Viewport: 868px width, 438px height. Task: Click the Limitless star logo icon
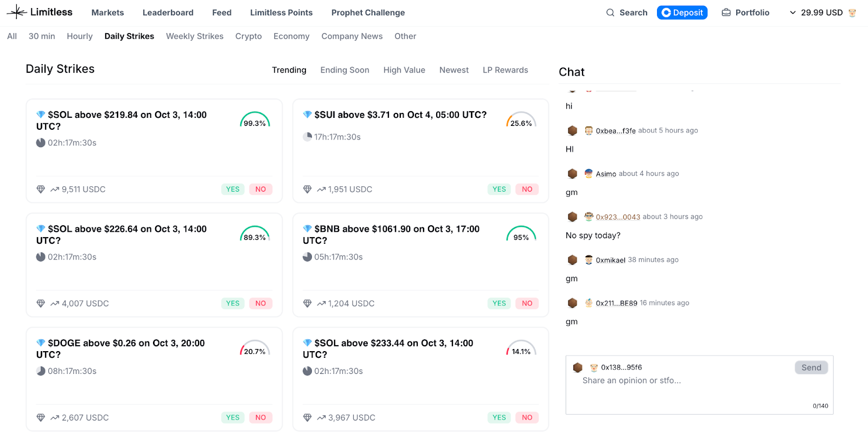pos(17,12)
